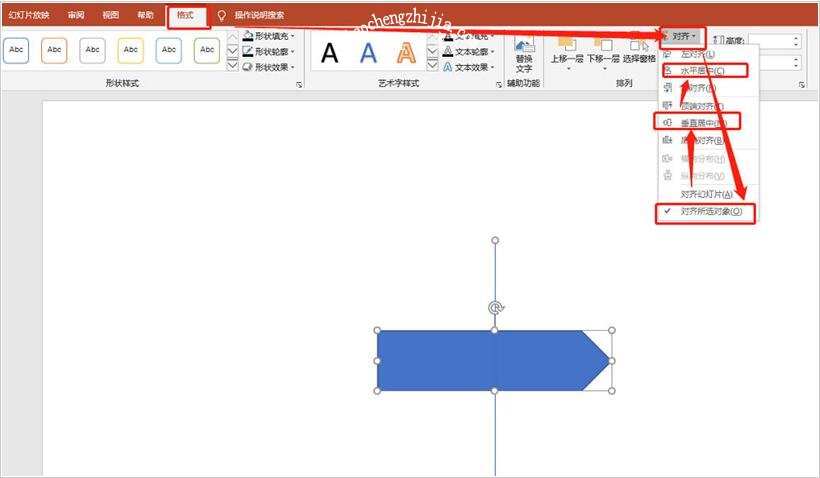
Task: Click 上移一层 bring forward button
Action: point(567,54)
